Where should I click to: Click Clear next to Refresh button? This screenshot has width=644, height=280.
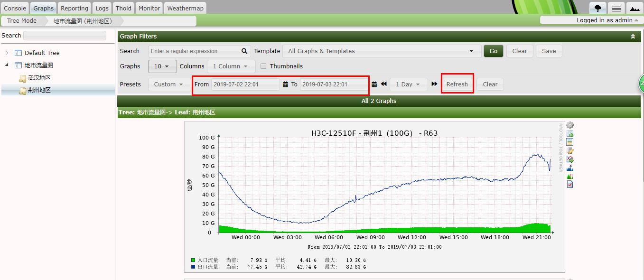(x=490, y=84)
